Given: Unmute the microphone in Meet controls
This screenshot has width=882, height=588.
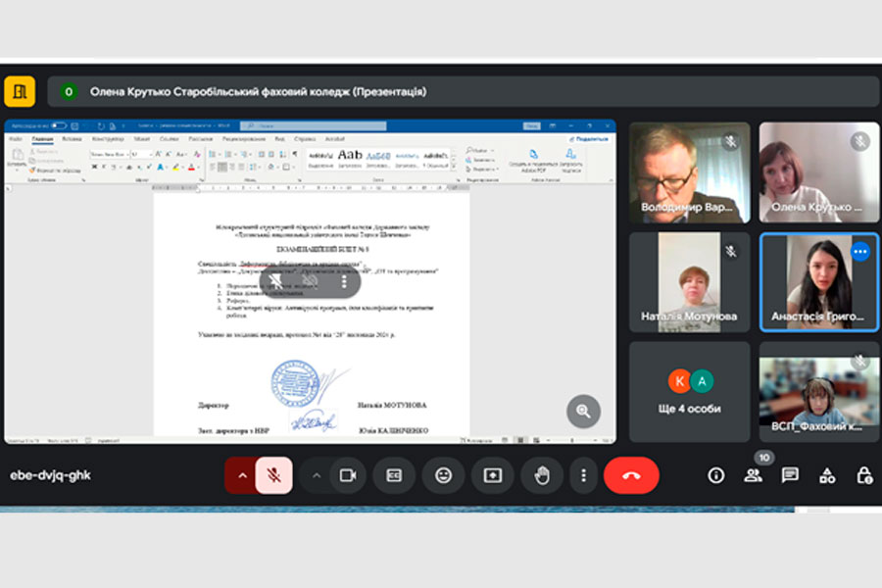Looking at the screenshot, I should pyautogui.click(x=274, y=475).
